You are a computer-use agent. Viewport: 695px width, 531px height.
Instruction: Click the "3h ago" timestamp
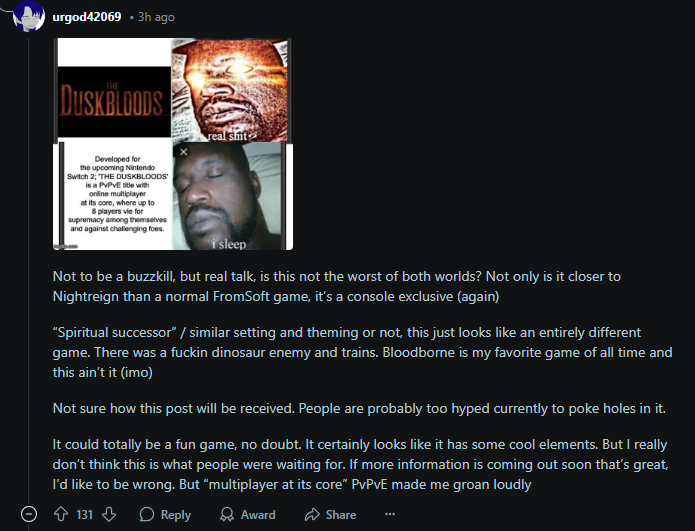point(156,17)
